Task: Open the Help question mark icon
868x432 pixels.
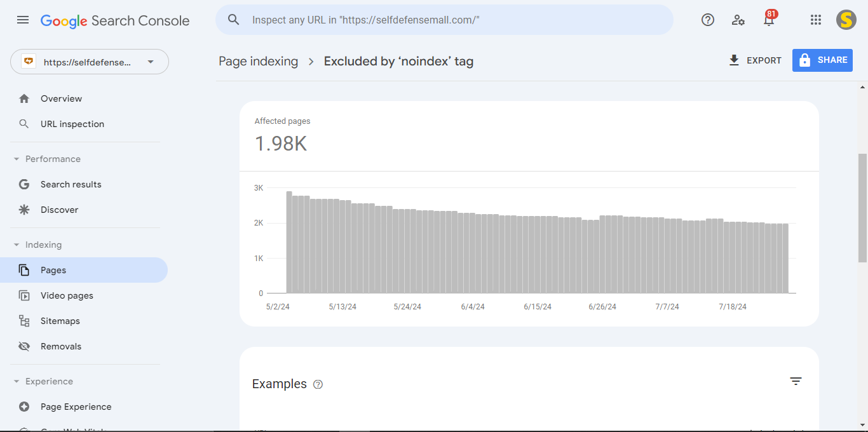Action: click(x=708, y=20)
